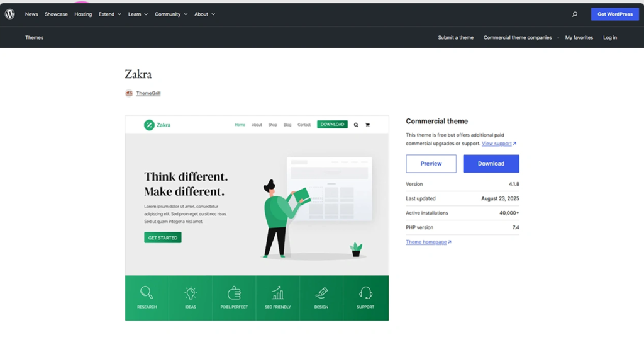Click the ThemeGrill author avatar icon
Image resolution: width=644 pixels, height=364 pixels.
pos(129,93)
